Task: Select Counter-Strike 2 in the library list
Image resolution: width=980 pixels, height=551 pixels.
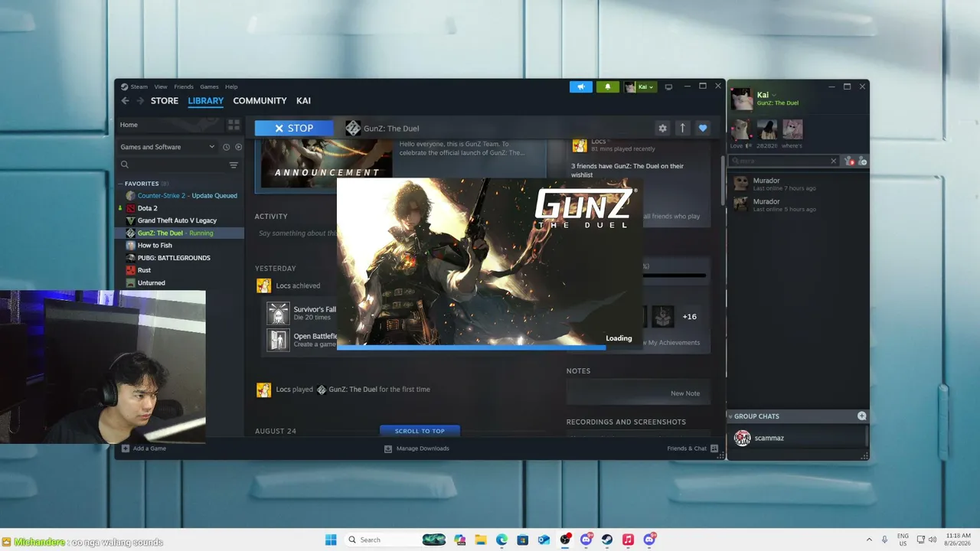Action: coord(181,196)
